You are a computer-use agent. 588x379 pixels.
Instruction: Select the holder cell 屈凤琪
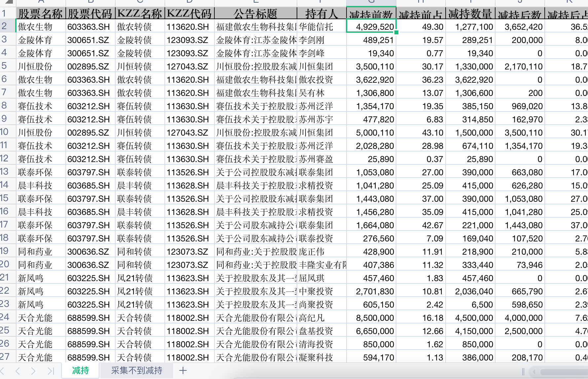click(x=321, y=278)
